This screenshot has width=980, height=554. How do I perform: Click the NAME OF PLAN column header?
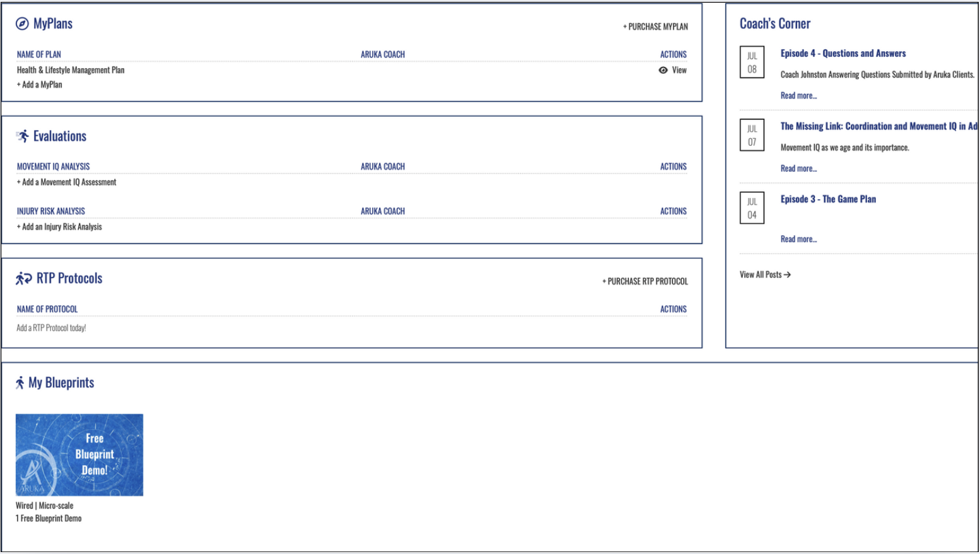pyautogui.click(x=39, y=55)
